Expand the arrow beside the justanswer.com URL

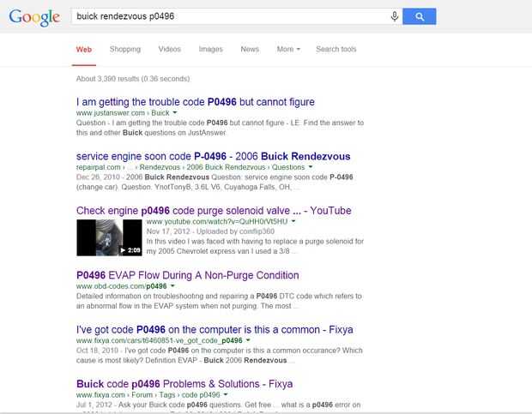[174, 113]
